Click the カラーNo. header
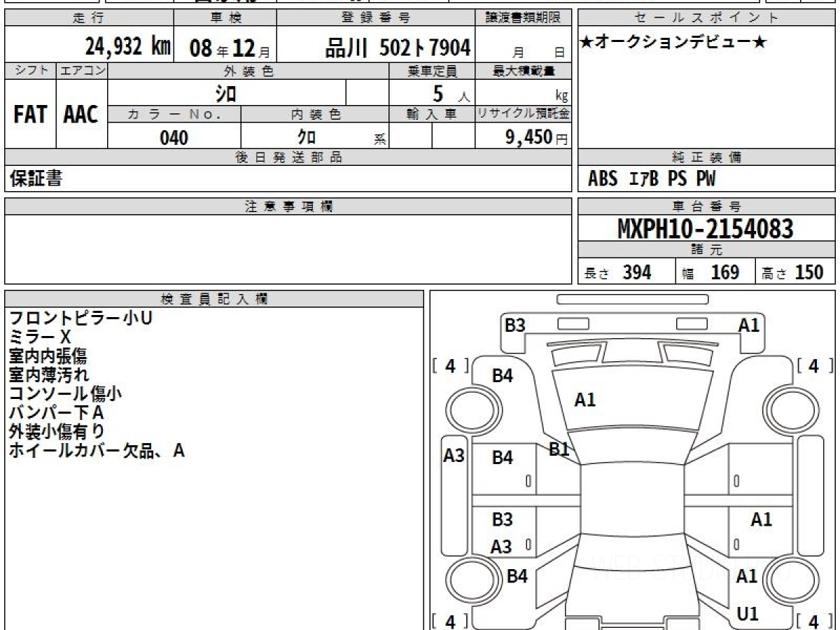 point(174,115)
